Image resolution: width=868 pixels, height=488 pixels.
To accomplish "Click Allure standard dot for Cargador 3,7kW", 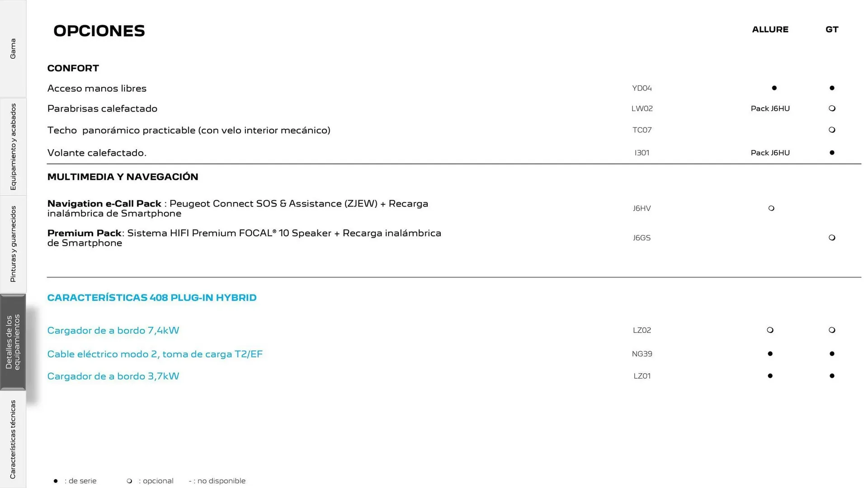I will [x=770, y=376].
